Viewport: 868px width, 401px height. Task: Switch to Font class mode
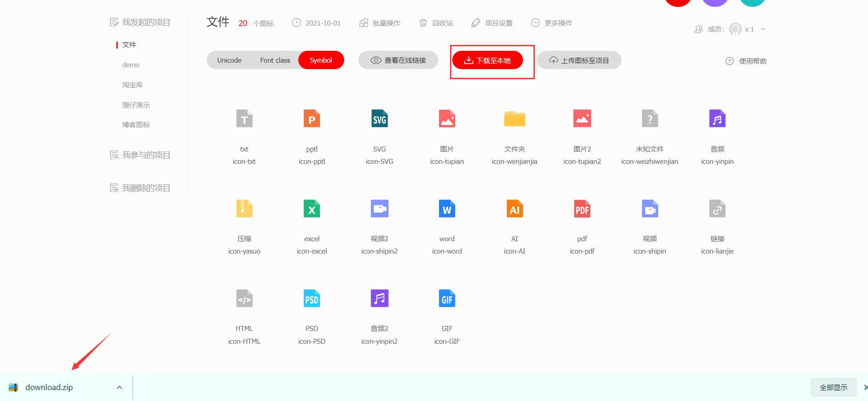click(275, 60)
